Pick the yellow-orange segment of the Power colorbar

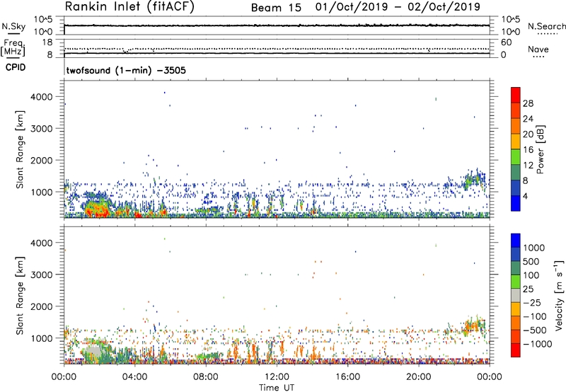pyautogui.click(x=516, y=142)
